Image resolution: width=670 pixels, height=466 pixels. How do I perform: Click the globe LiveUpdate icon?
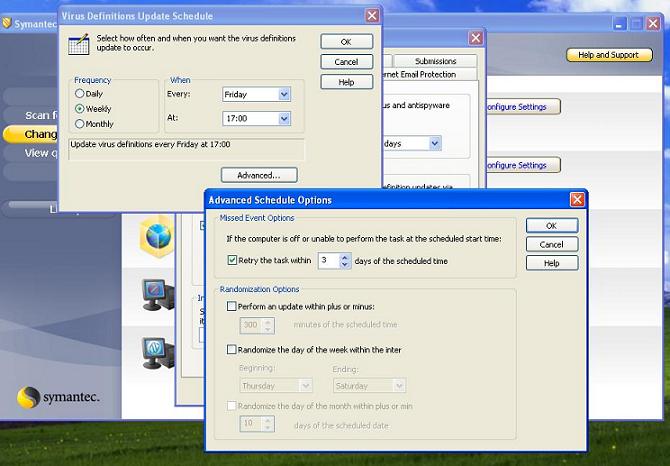click(157, 236)
